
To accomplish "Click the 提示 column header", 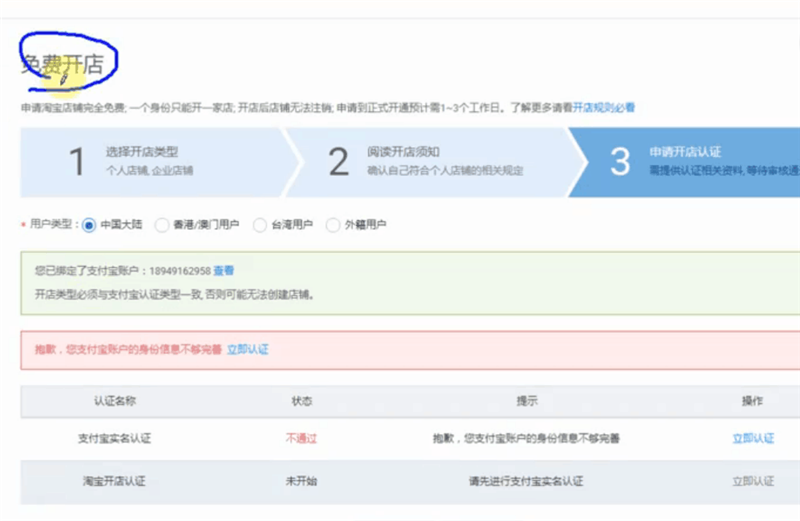I will (527, 401).
